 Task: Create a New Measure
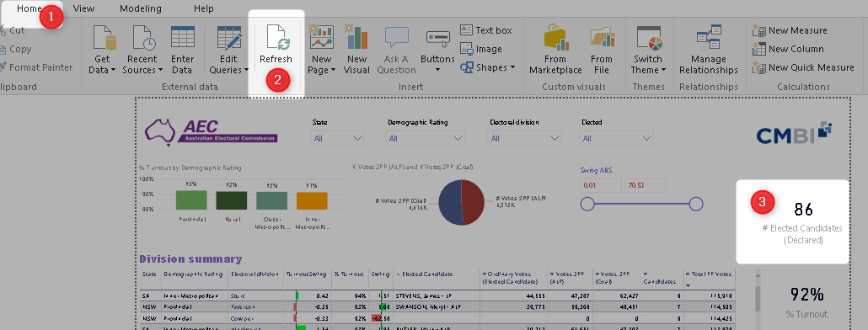click(x=790, y=30)
